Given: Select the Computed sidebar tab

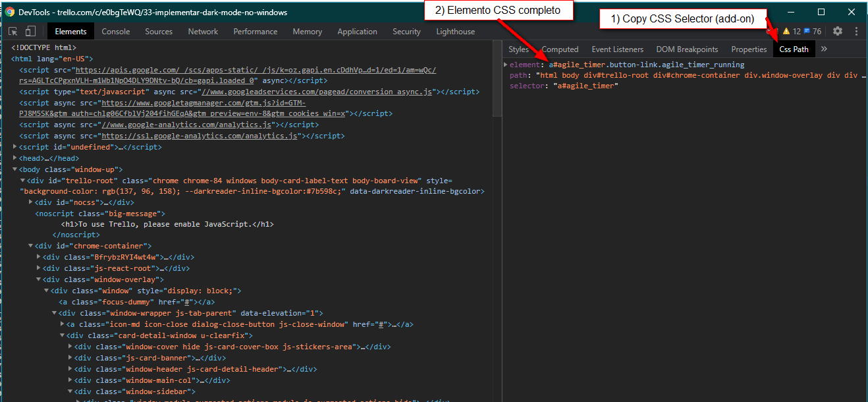Looking at the screenshot, I should (560, 49).
